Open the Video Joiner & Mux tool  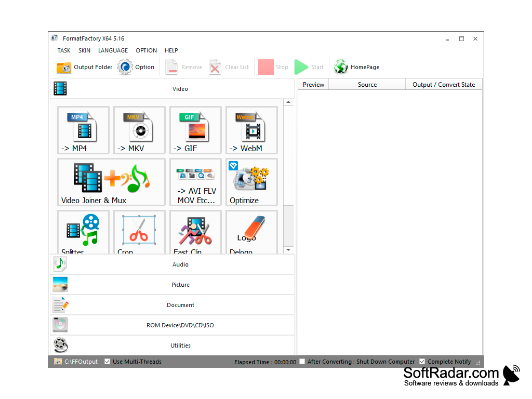(111, 182)
